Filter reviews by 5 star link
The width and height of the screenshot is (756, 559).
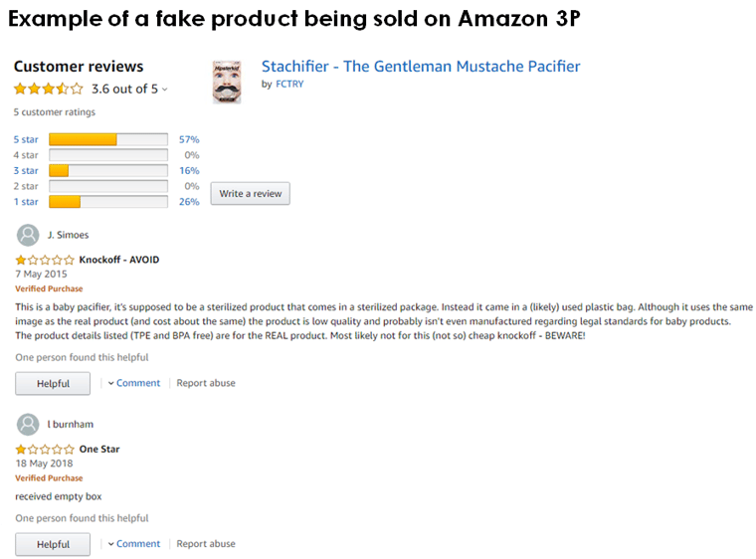[x=26, y=139]
